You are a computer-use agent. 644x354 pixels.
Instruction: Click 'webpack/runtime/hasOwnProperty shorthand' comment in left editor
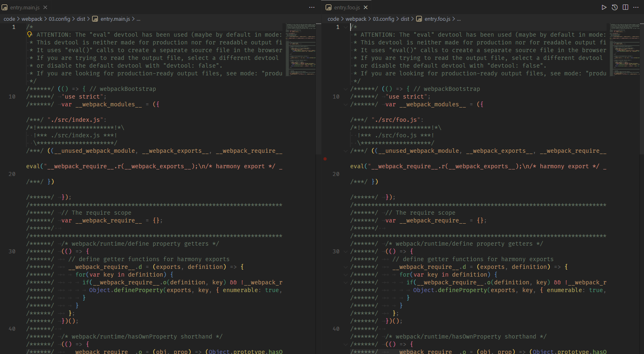tap(142, 337)
